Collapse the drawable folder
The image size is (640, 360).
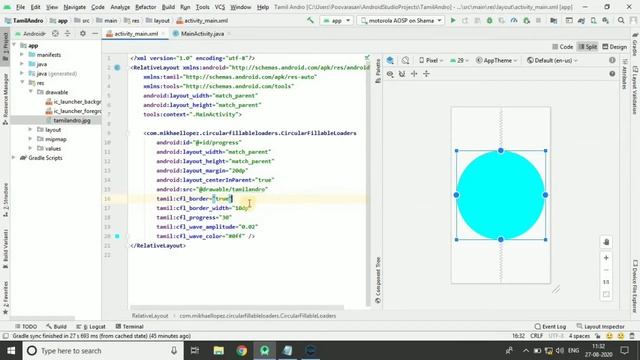tap(31, 92)
